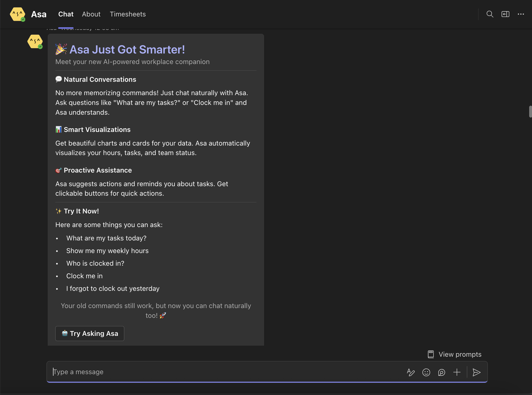Click Asa avatar beside message card
The image size is (532, 395).
[35, 41]
